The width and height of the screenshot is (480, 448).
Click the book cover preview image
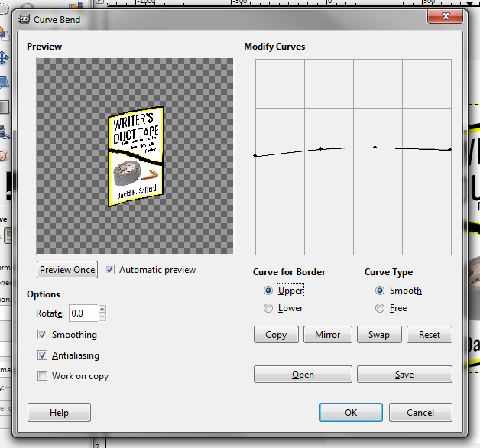coord(135,157)
